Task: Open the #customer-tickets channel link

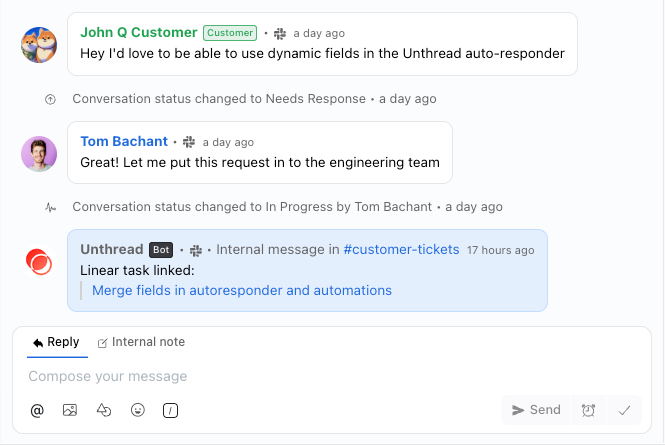Action: tap(401, 250)
